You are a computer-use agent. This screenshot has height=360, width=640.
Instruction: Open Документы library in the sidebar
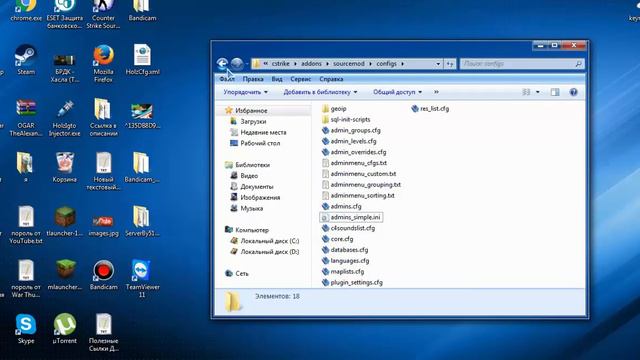tap(257, 187)
